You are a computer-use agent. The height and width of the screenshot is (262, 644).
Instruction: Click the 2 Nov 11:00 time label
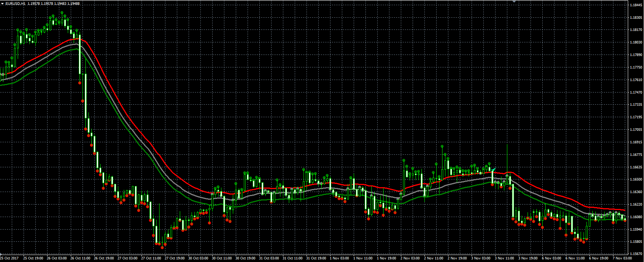[x=434, y=258]
